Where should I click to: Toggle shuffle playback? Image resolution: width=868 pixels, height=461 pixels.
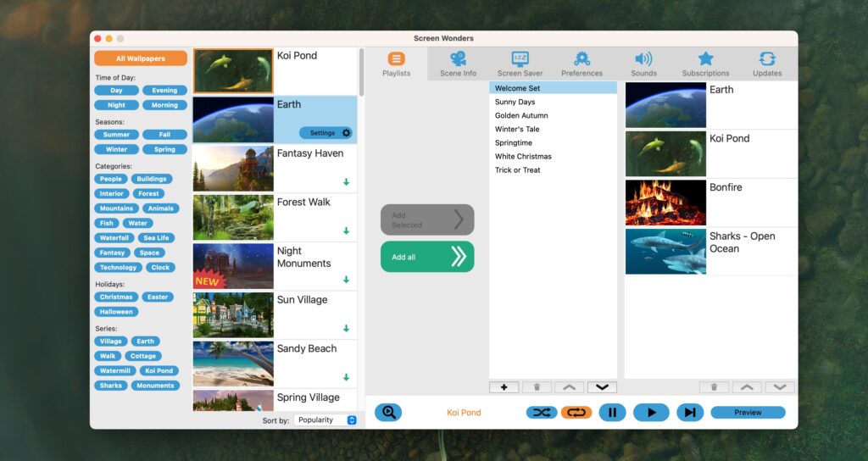(542, 413)
